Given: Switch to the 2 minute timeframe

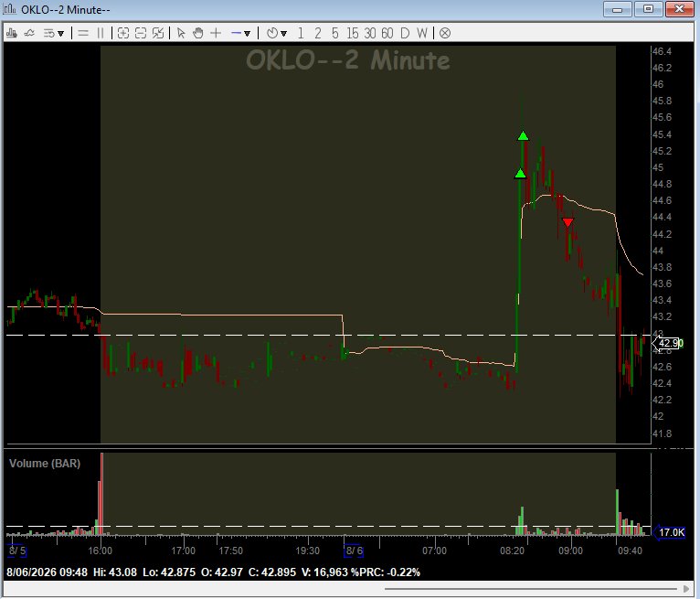Looking at the screenshot, I should (318, 33).
